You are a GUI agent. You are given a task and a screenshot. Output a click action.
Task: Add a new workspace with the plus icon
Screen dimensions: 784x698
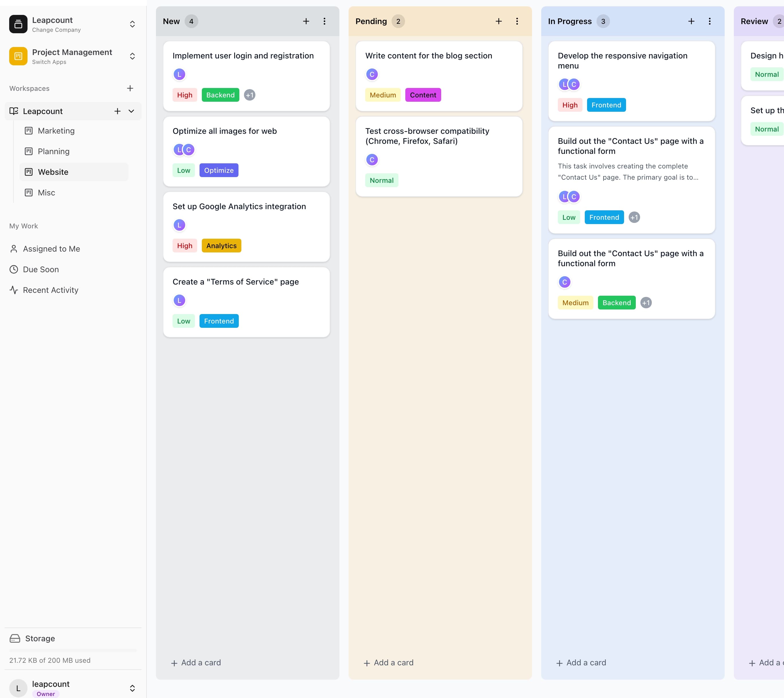pos(130,88)
